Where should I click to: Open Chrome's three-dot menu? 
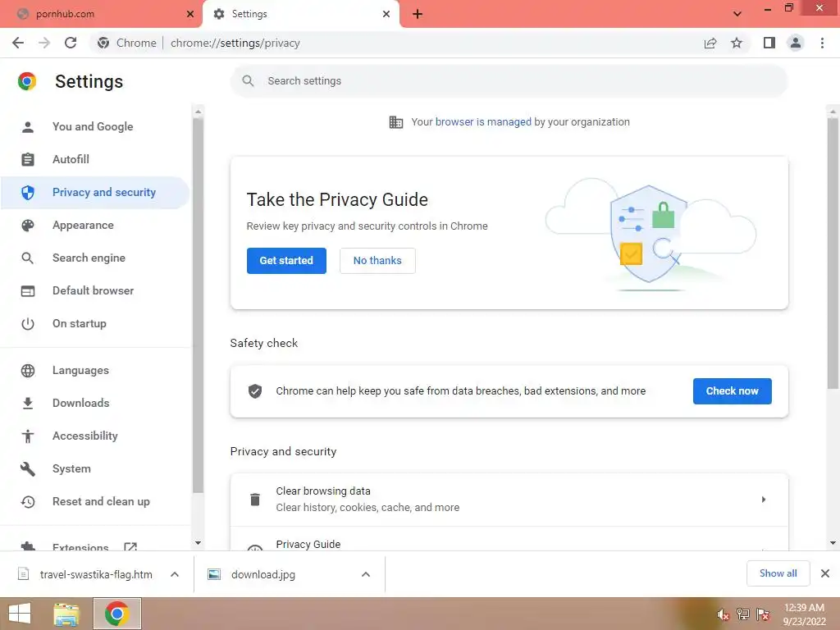[822, 43]
